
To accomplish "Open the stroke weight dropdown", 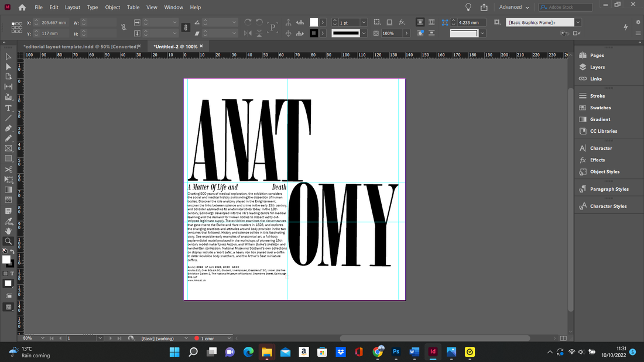I will [x=364, y=23].
